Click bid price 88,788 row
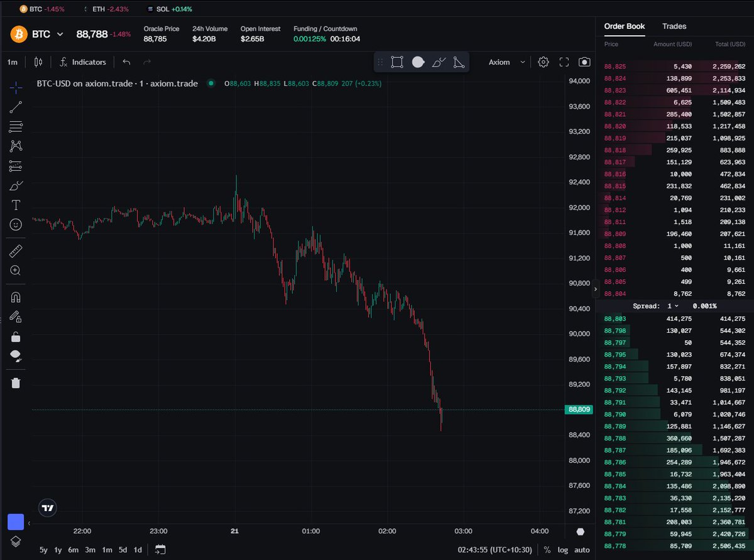 coord(674,438)
